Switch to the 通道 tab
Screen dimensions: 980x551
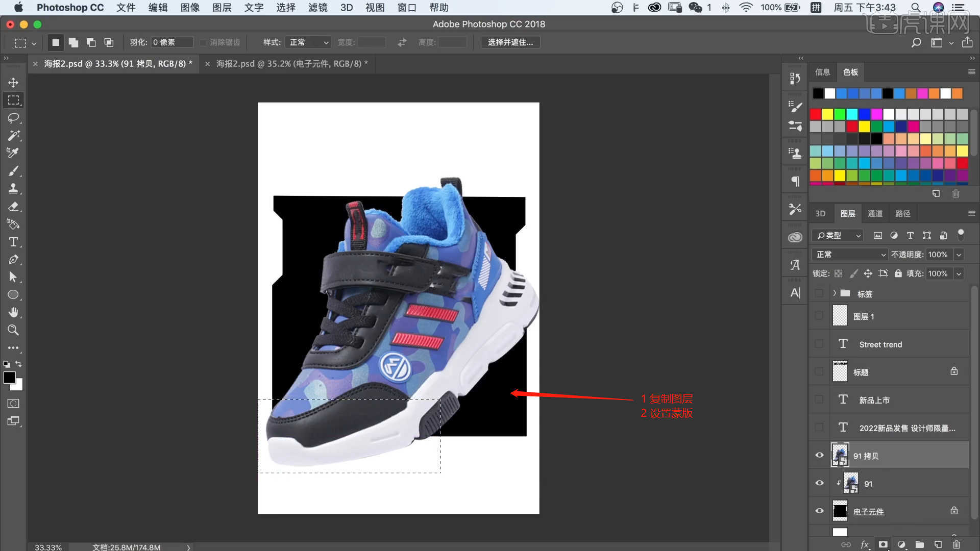click(x=875, y=213)
